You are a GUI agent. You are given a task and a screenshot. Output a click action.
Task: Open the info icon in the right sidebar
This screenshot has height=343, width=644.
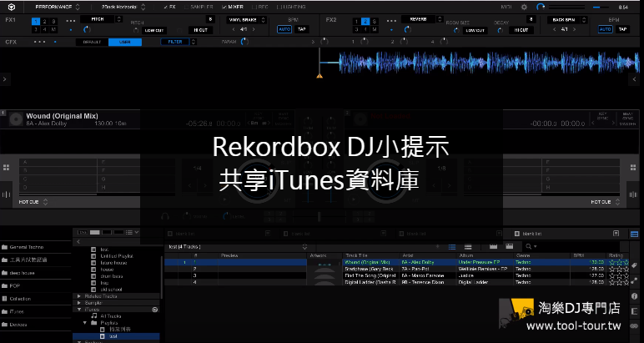[x=634, y=295]
